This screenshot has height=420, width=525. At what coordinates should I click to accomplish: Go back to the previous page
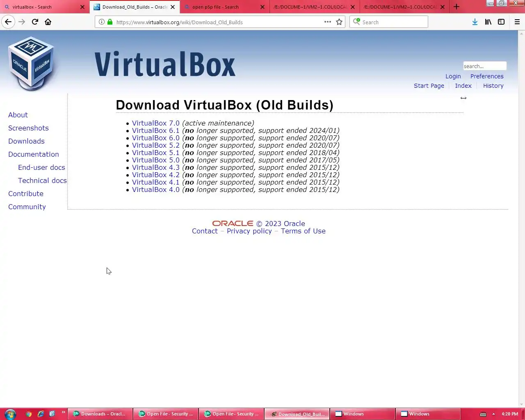pyautogui.click(x=8, y=22)
